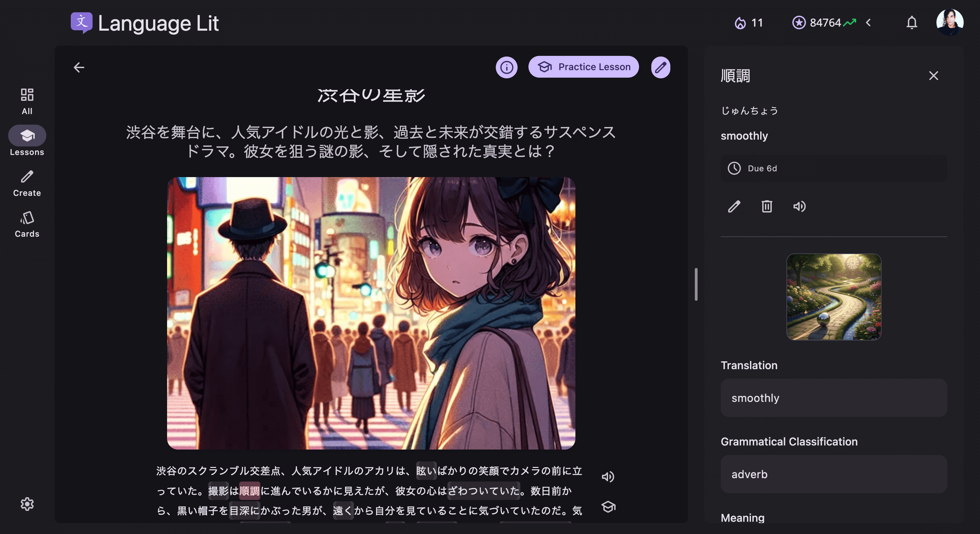980x534 pixels.
Task: View the streak flame counter showing 11
Action: 749,23
